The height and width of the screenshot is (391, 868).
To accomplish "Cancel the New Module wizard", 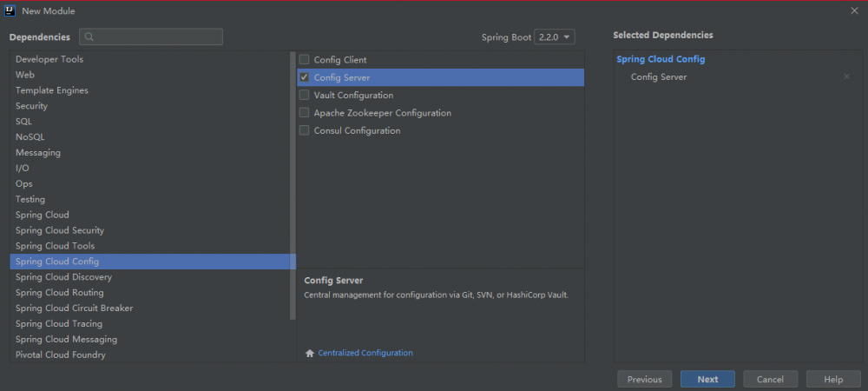I will click(x=770, y=380).
